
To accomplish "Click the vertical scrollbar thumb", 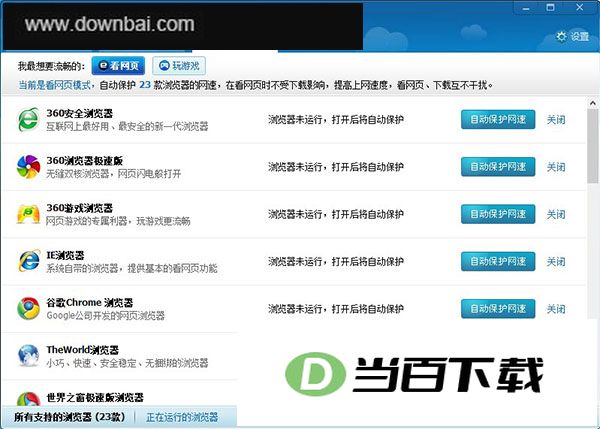I will point(593,145).
